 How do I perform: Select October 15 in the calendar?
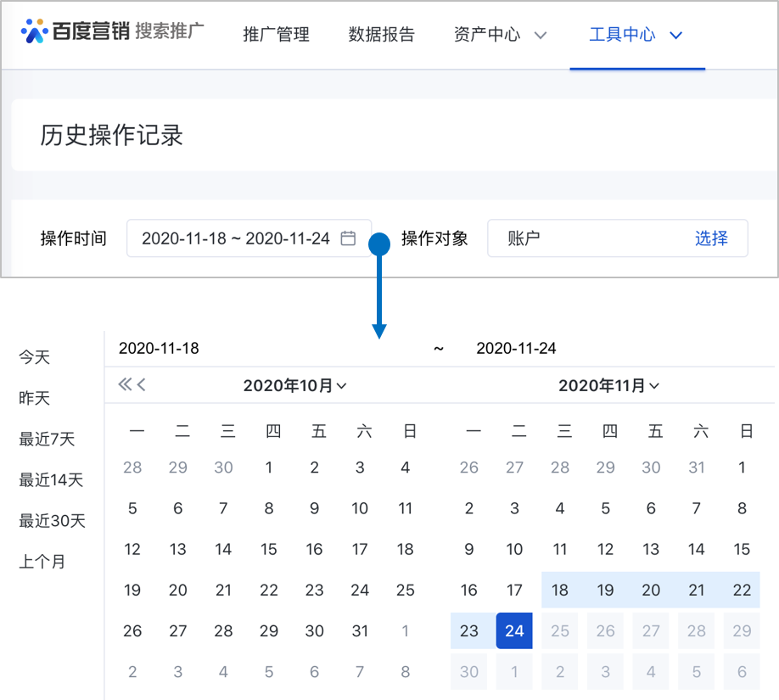click(x=269, y=550)
